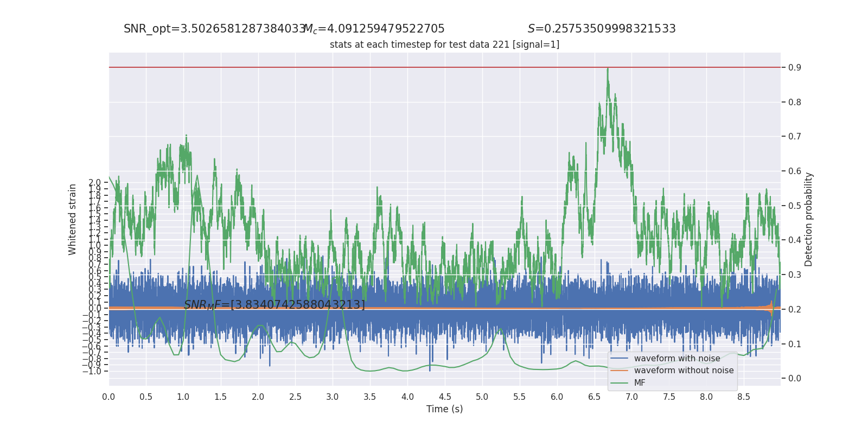868x434 pixels.
Task: Click the red threshold line at 0.9
Action: (444, 67)
